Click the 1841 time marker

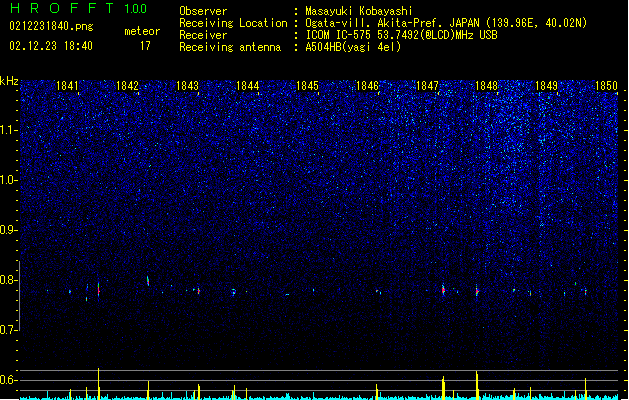(x=67, y=86)
